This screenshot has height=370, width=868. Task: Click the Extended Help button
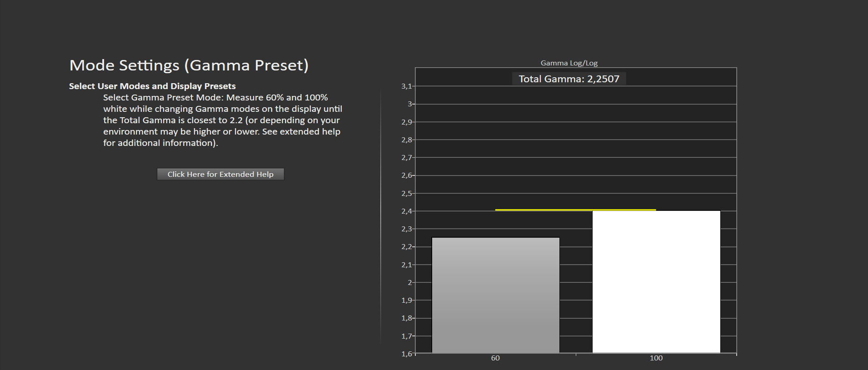pyautogui.click(x=220, y=175)
